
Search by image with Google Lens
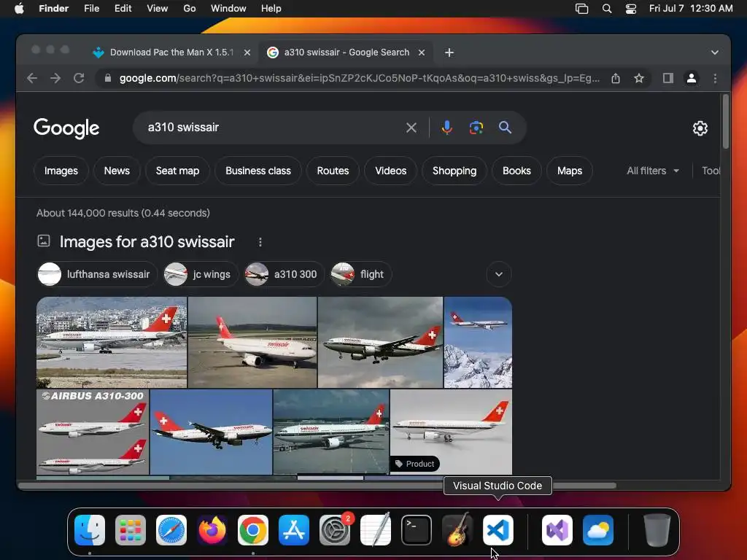476,128
